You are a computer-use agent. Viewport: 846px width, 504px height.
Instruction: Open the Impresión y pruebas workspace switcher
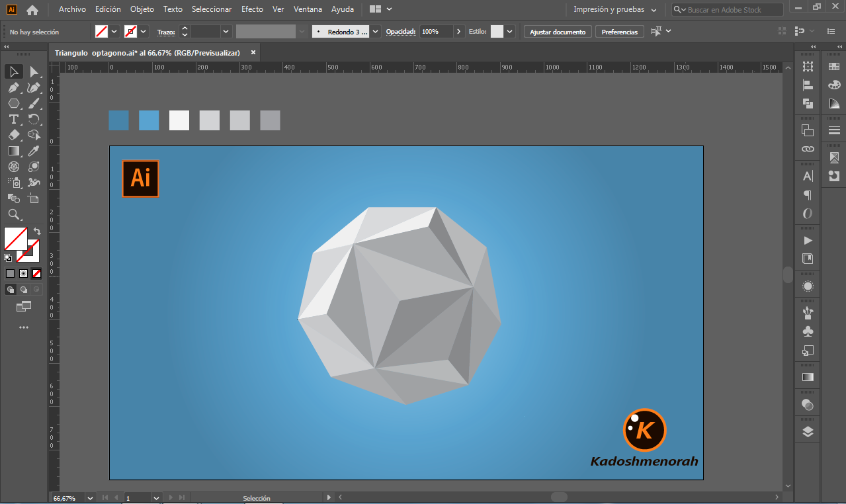[x=614, y=10]
